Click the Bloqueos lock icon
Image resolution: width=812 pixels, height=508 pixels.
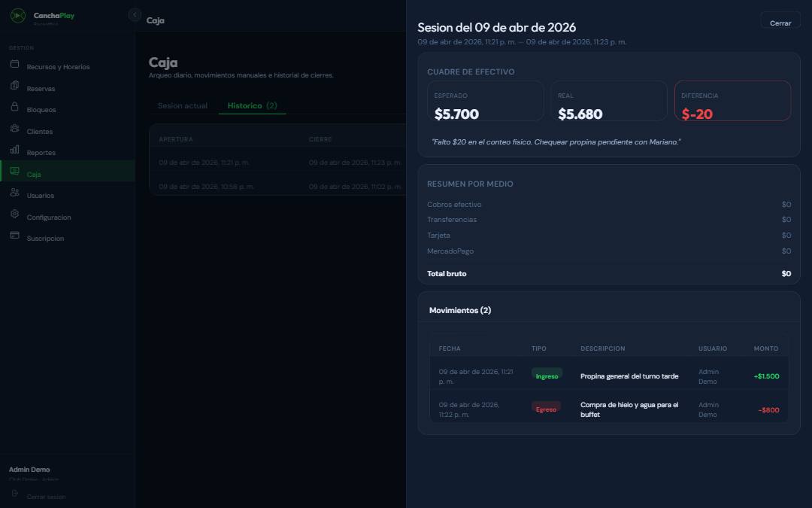click(x=14, y=106)
